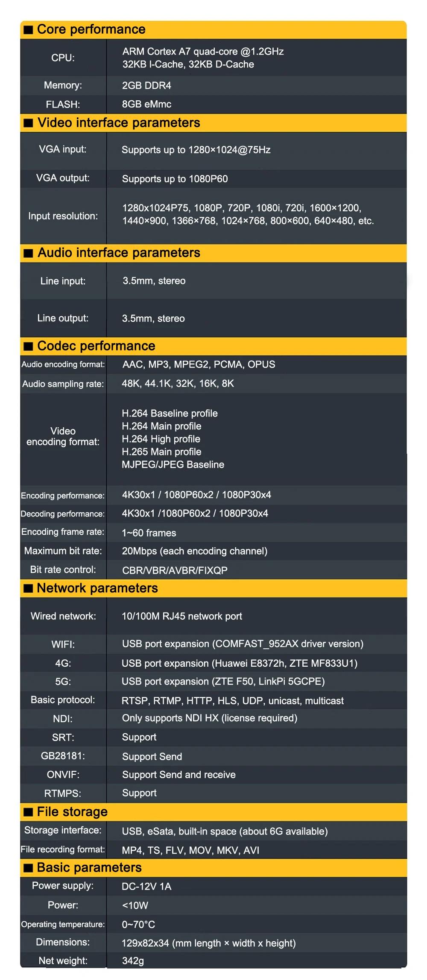The height and width of the screenshot is (980, 427).
Task: Click the square bullet beside File storage
Action: tap(28, 812)
